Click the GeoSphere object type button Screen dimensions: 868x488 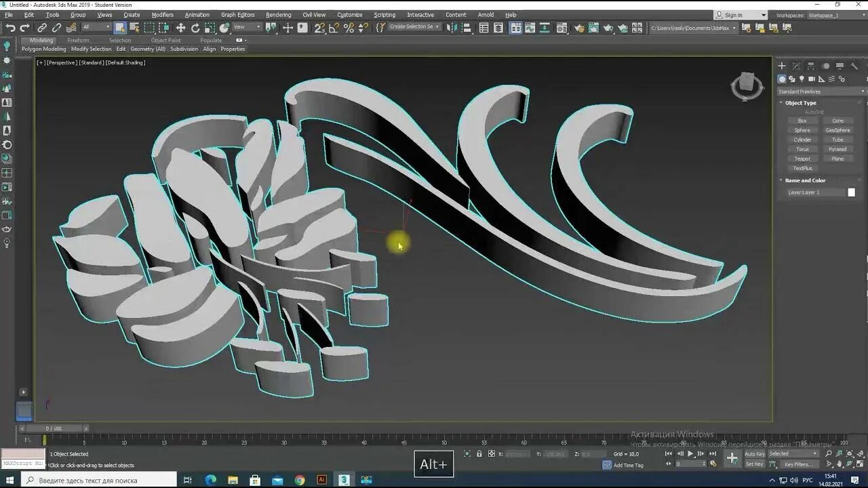837,130
